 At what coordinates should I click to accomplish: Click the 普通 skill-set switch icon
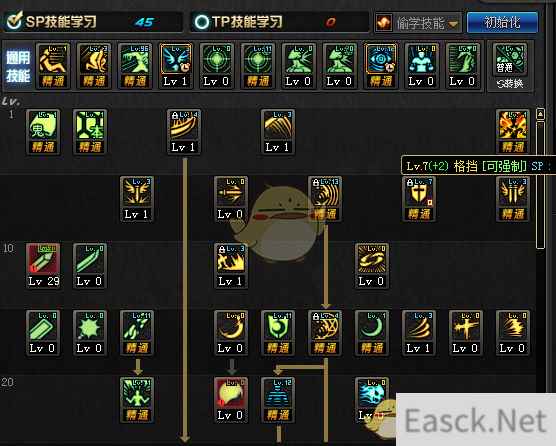(510, 59)
